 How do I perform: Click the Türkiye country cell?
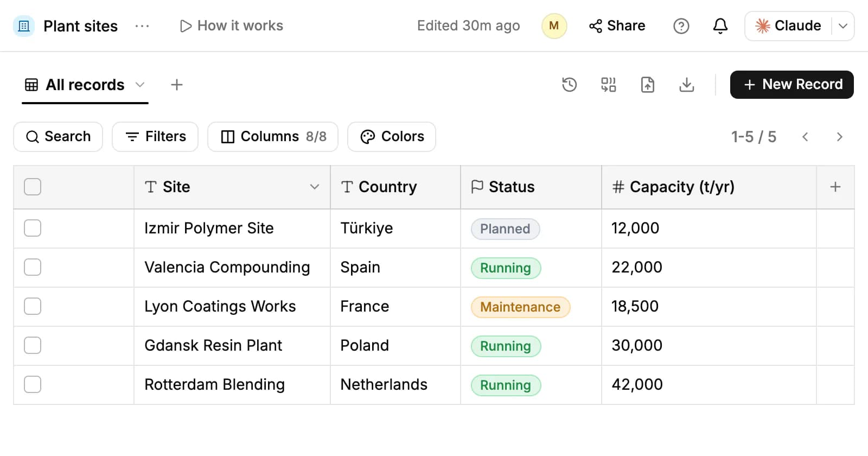pos(395,229)
